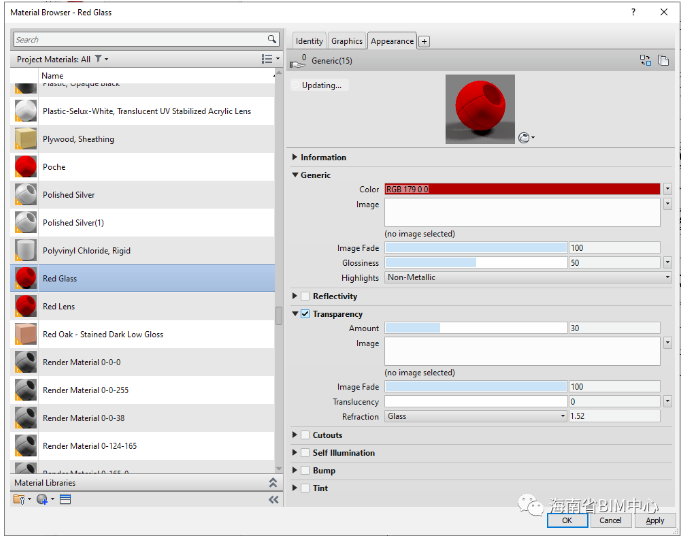Click the OK button
Screen dimensions: 688x539
click(x=569, y=522)
